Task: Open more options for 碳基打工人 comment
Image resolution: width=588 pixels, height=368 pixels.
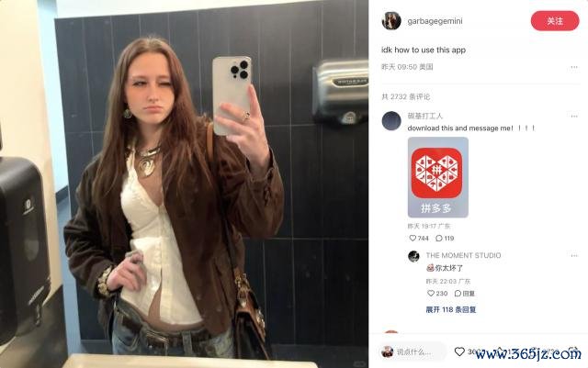Action: click(x=573, y=117)
